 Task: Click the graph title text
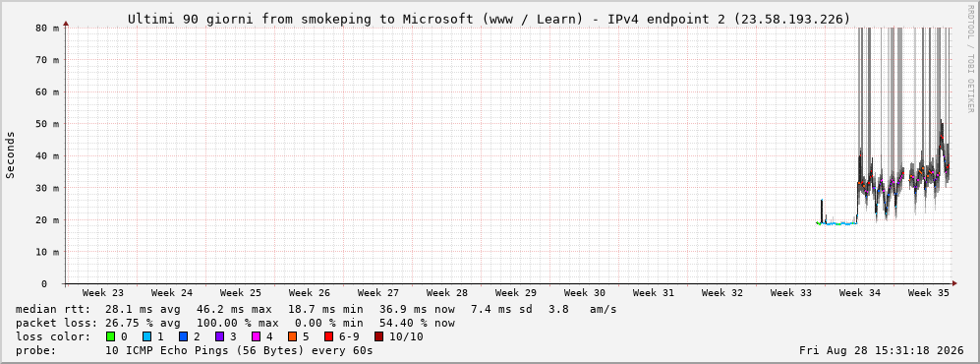pyautogui.click(x=489, y=20)
